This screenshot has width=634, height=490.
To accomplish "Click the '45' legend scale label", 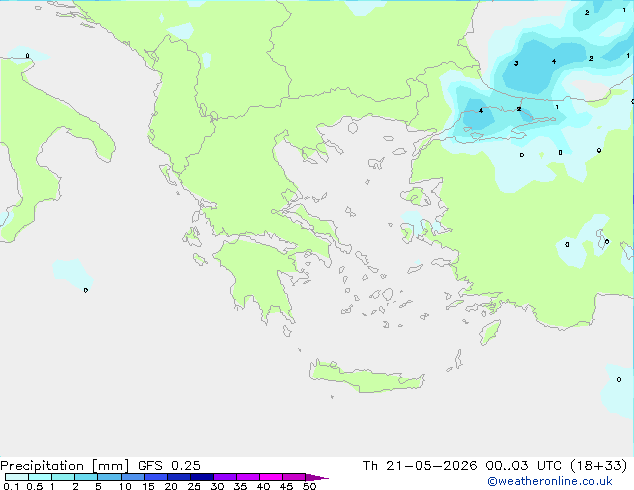I will click(x=286, y=486).
